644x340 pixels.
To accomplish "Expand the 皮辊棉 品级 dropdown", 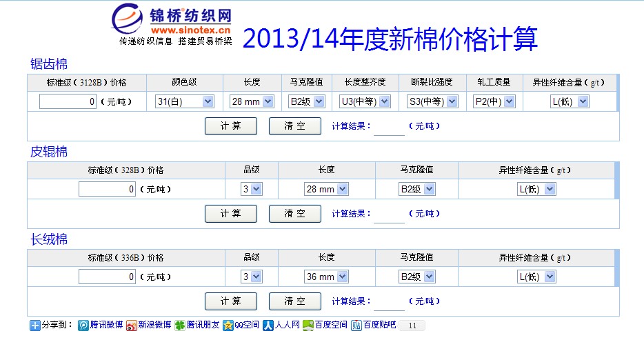I will point(251,189).
